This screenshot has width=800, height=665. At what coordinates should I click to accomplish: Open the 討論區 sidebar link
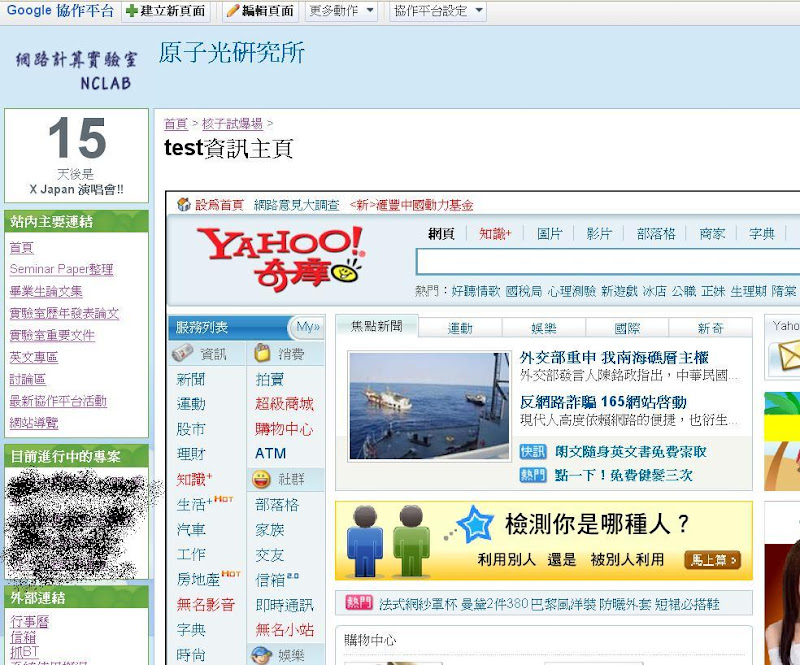pos(28,379)
